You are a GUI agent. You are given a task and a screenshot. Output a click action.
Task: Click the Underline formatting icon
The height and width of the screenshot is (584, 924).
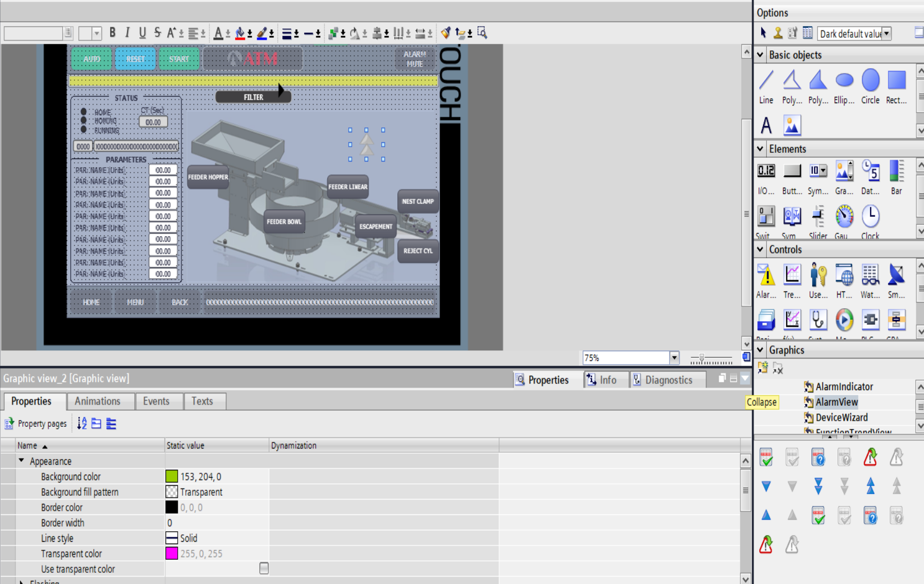pyautogui.click(x=142, y=33)
